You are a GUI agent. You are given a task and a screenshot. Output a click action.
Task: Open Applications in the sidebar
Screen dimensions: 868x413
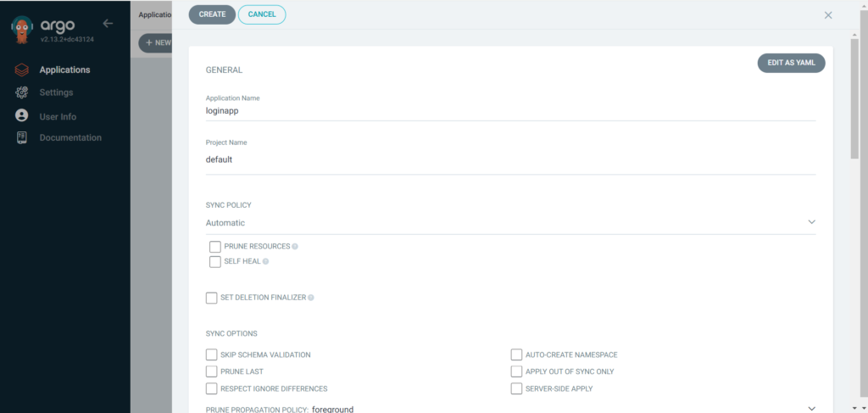click(64, 70)
